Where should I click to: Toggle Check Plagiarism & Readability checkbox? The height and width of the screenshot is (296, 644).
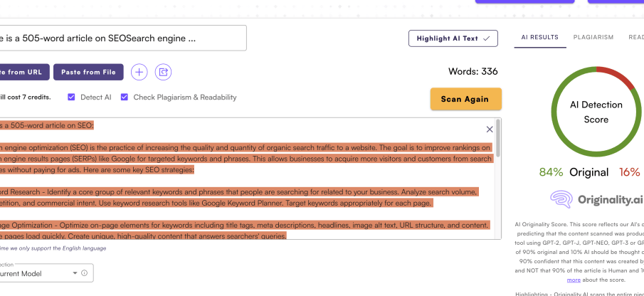125,97
